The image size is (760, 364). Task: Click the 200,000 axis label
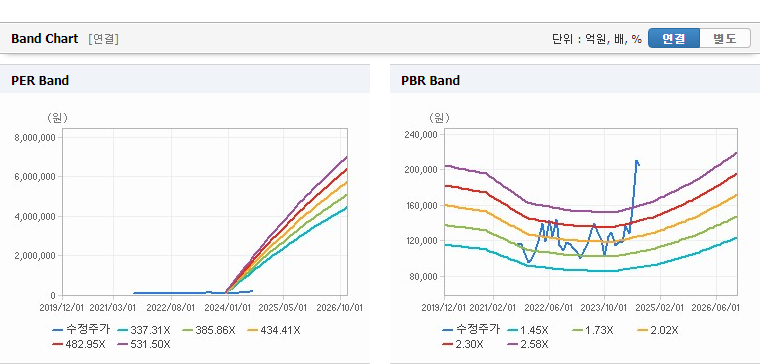(x=421, y=170)
